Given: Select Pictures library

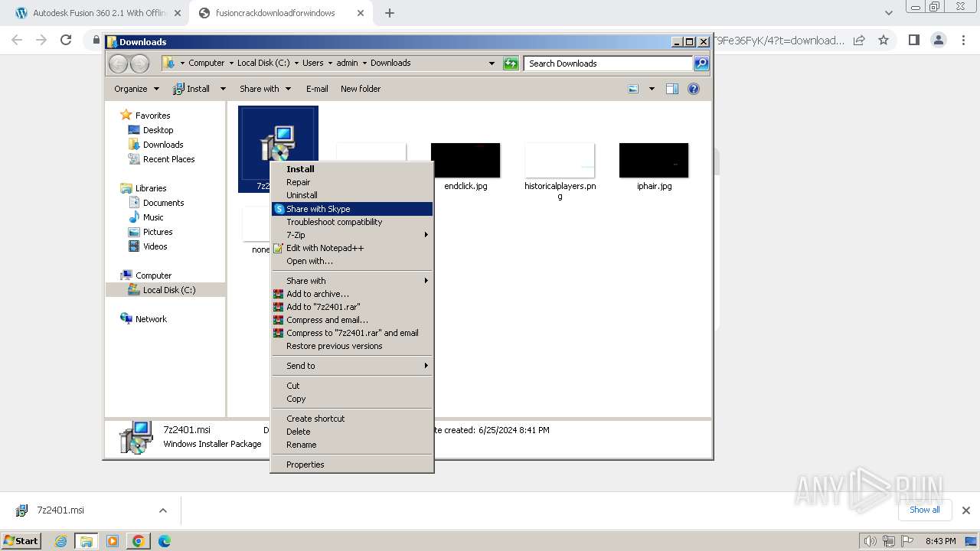Looking at the screenshot, I should (157, 232).
